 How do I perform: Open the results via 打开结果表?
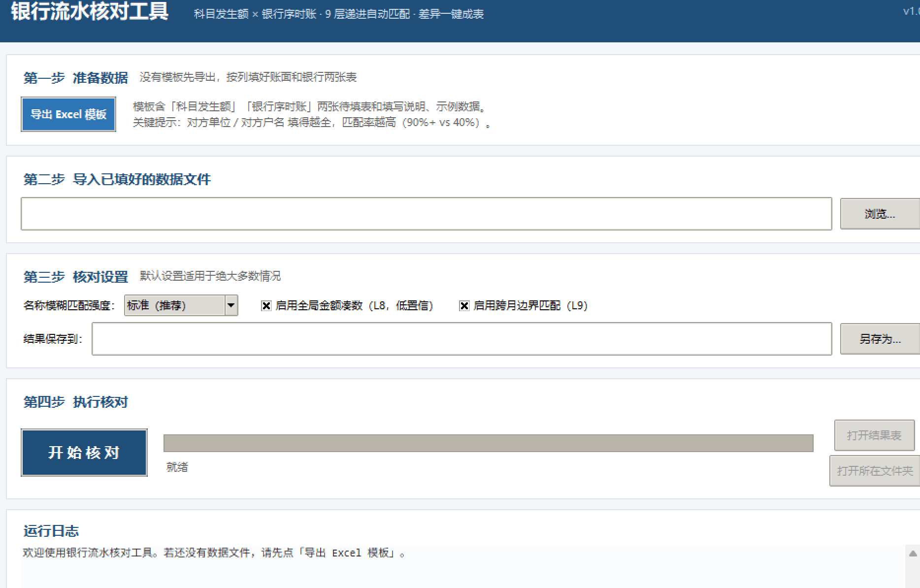[874, 435]
